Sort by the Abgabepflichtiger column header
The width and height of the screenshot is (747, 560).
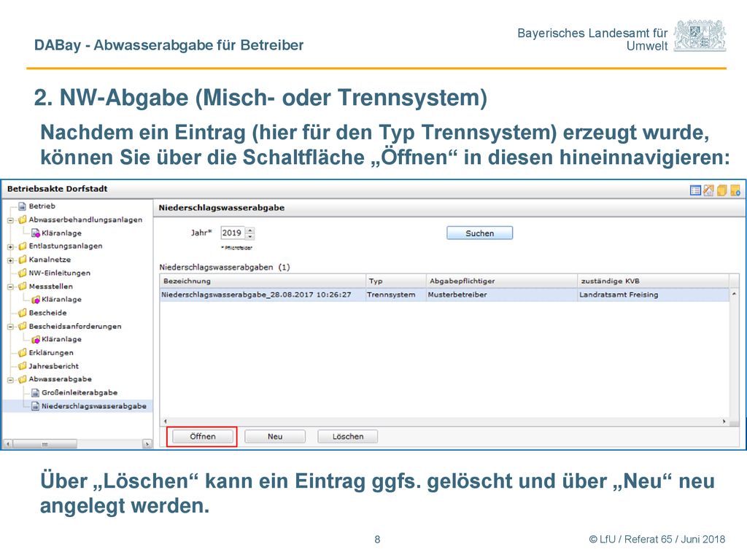(502, 281)
